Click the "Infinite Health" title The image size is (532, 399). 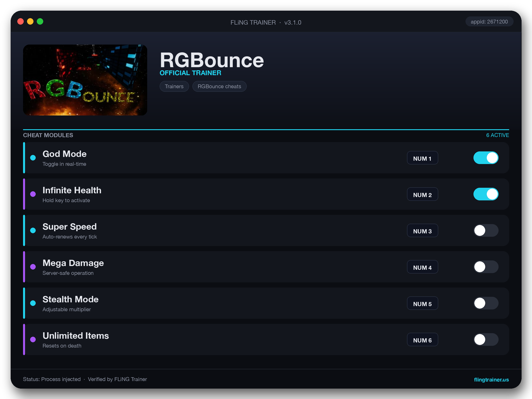pyautogui.click(x=72, y=190)
